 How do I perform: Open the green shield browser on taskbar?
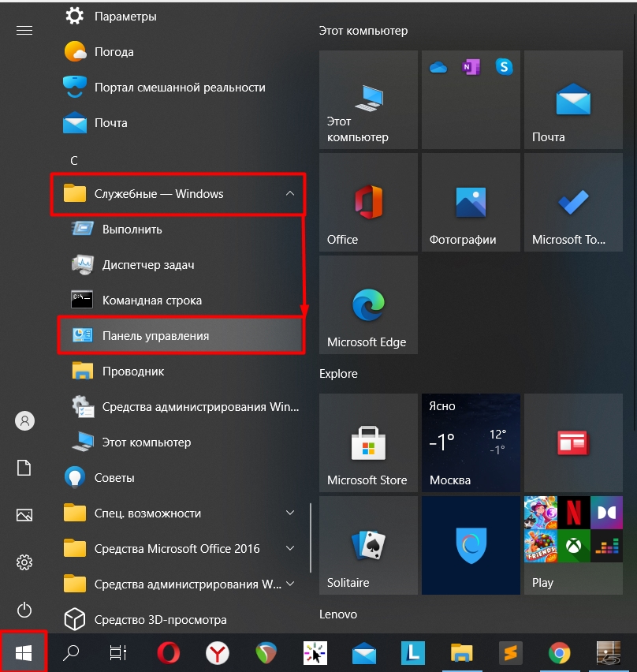(x=266, y=653)
